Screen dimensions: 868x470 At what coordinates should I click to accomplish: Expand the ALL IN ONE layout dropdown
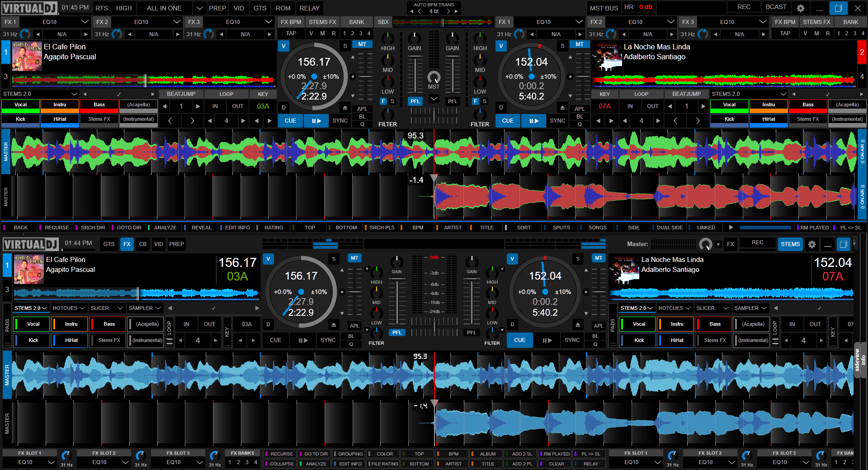pyautogui.click(x=199, y=8)
